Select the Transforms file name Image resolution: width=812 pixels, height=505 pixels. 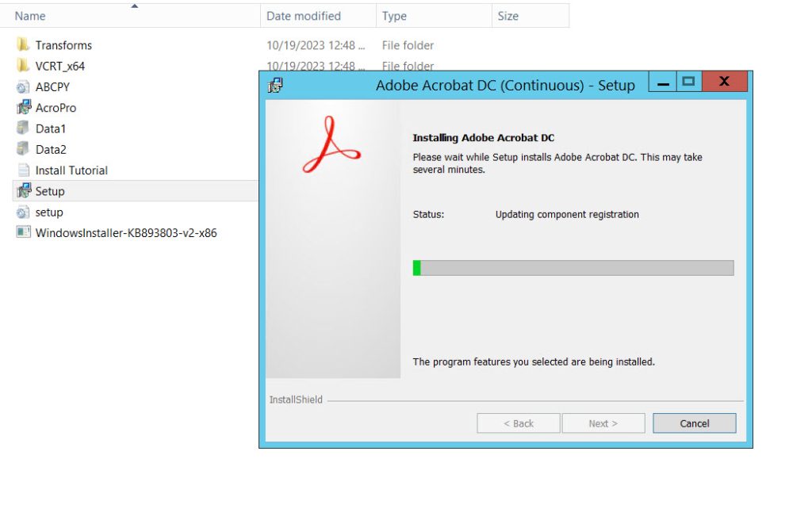click(63, 45)
